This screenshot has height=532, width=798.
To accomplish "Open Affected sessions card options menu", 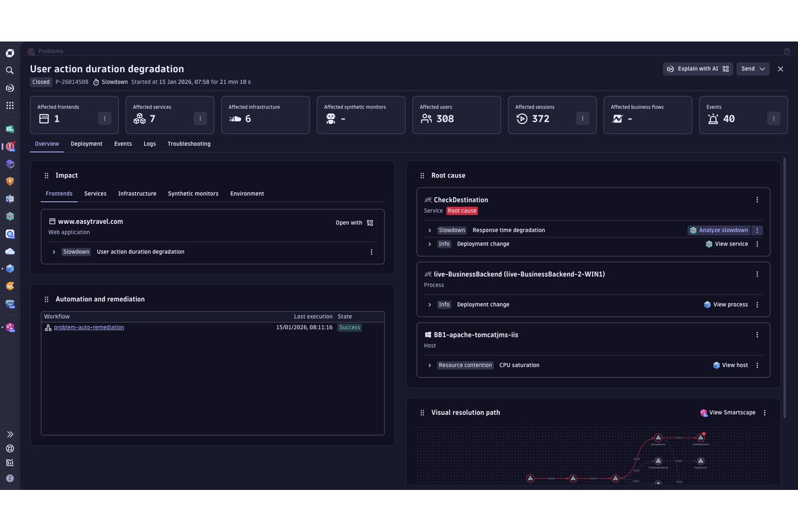I will (582, 119).
